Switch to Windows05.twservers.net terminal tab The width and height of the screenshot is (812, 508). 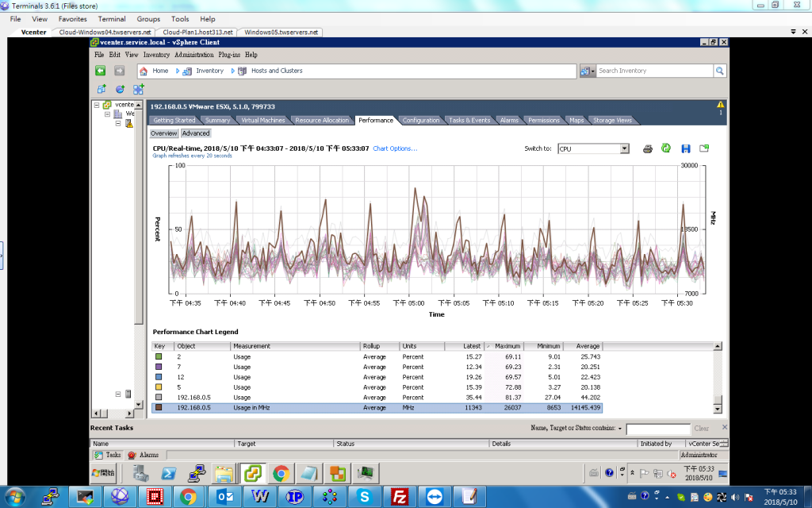tap(281, 32)
